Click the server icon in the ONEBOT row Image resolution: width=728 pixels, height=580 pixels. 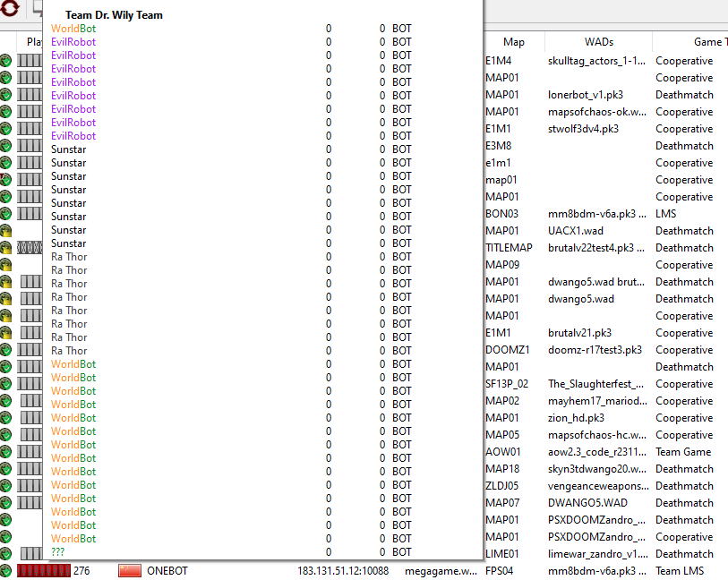[5, 571]
